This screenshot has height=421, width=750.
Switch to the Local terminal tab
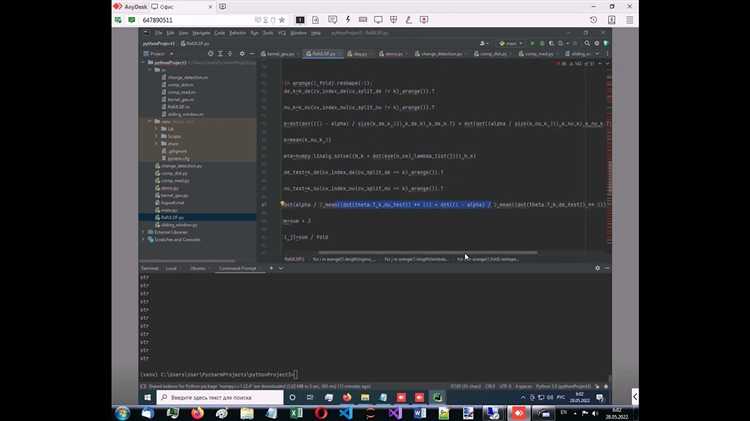[x=171, y=268]
